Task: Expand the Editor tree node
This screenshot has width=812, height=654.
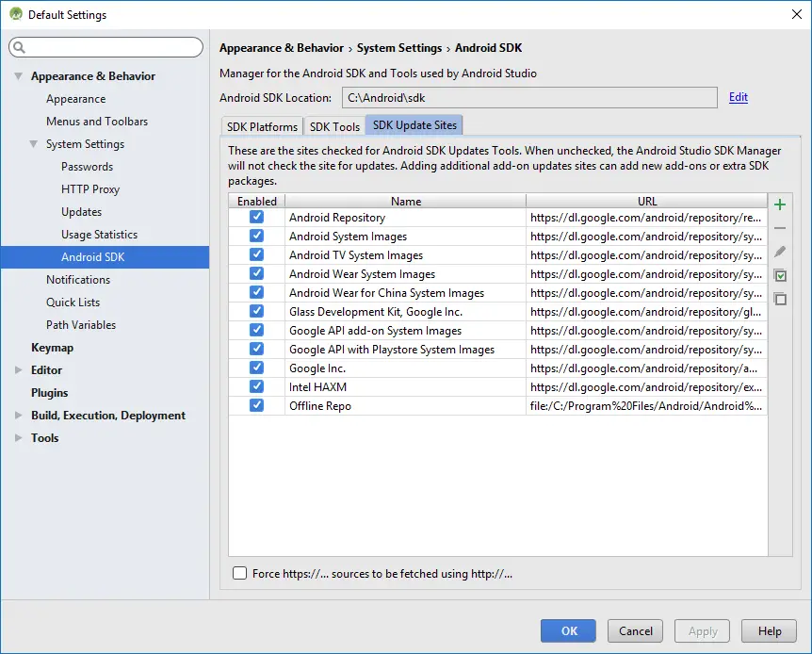Action: [x=19, y=370]
